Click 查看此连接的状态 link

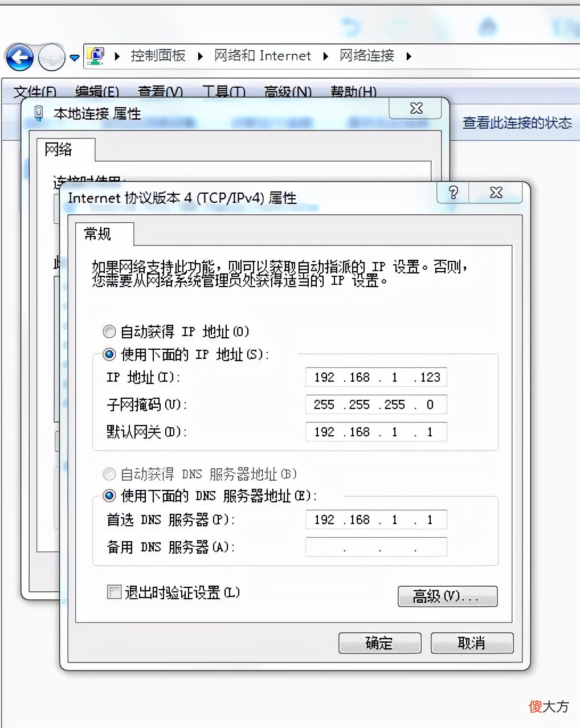click(517, 123)
